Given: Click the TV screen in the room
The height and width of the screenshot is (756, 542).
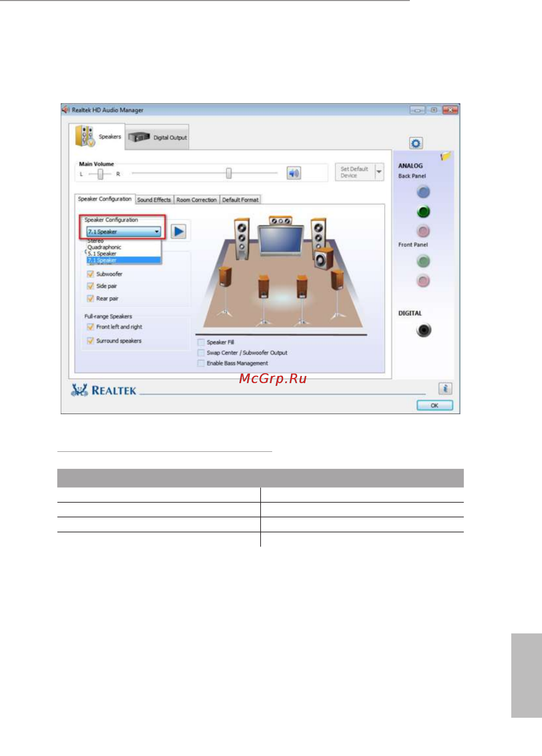Looking at the screenshot, I should (281, 240).
